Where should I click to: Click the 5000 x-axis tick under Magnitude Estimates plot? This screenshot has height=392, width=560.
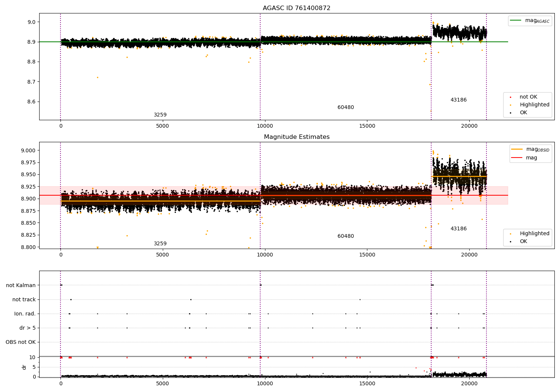click(x=163, y=255)
